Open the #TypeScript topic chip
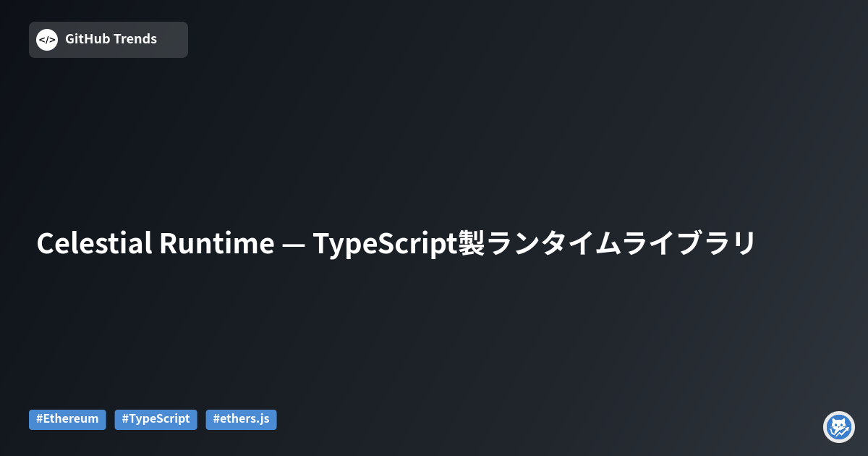868x456 pixels. pos(156,419)
